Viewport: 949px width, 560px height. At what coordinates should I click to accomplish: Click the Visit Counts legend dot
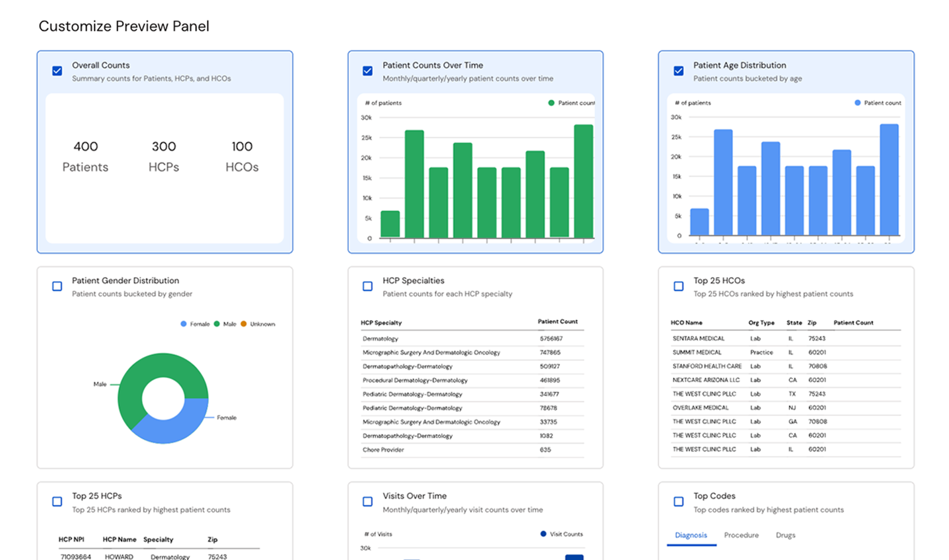pos(543,534)
